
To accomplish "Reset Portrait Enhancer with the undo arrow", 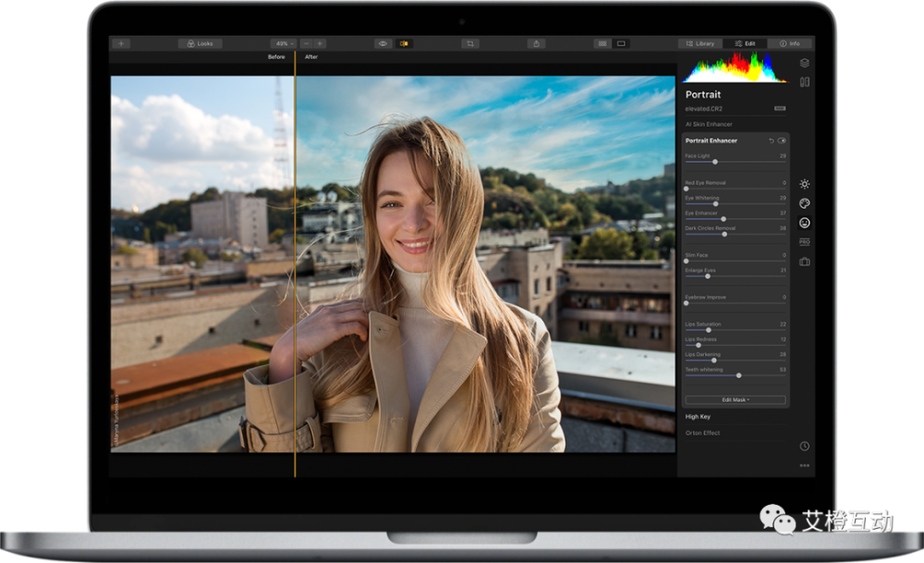I will pyautogui.click(x=772, y=141).
